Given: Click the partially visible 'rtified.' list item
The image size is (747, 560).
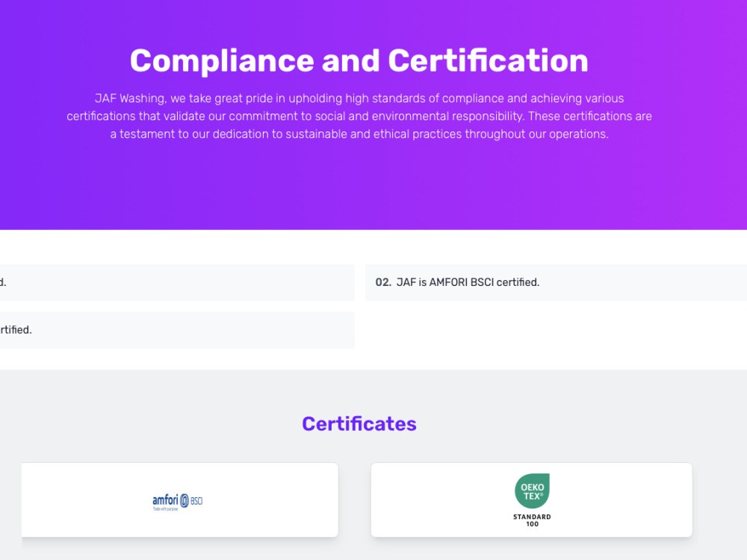Looking at the screenshot, I should (177, 330).
